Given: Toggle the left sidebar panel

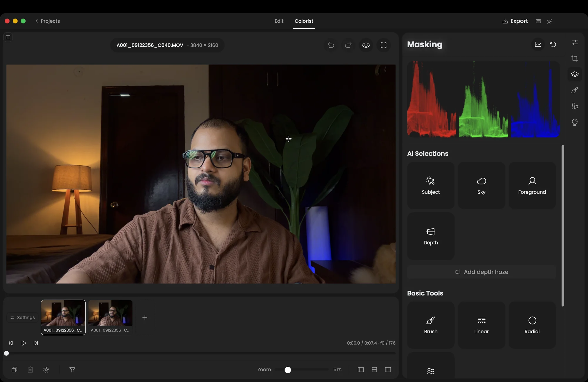Looking at the screenshot, I should (8, 37).
